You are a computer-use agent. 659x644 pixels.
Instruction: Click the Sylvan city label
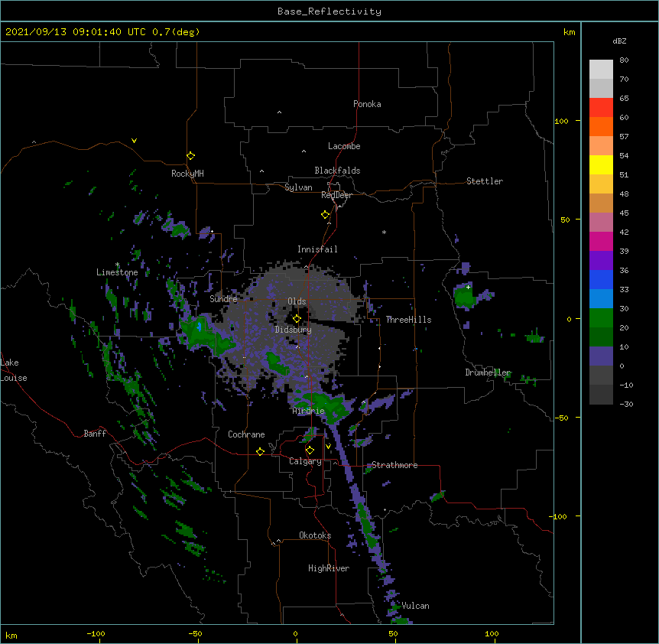(298, 187)
